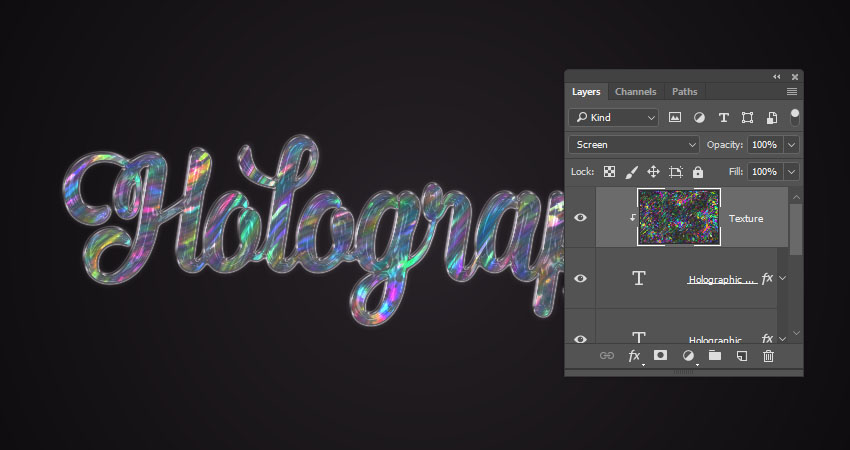Prevent auto-nesting into artboards lock

point(675,172)
